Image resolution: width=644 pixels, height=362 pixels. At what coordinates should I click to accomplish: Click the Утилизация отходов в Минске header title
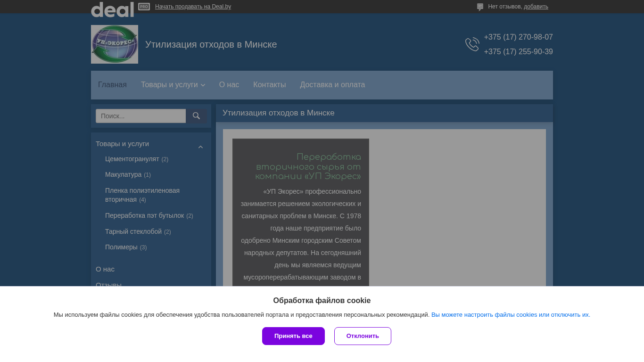pos(211,44)
